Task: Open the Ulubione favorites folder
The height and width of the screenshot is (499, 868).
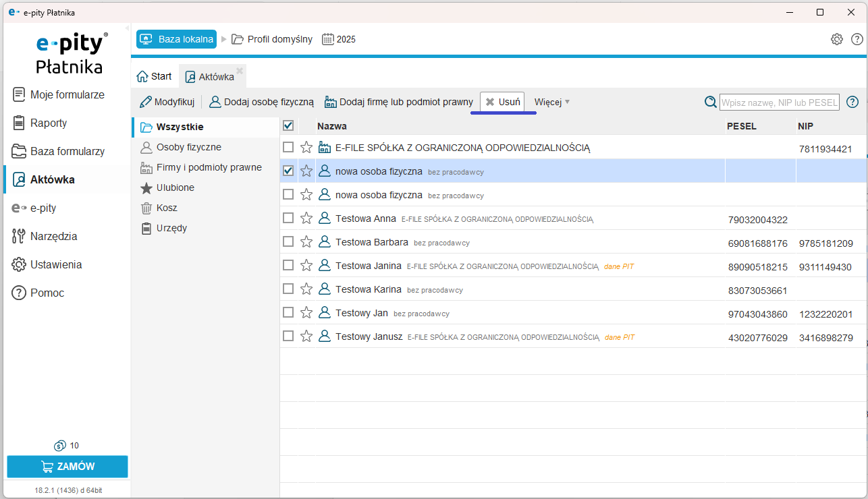Action: click(175, 187)
